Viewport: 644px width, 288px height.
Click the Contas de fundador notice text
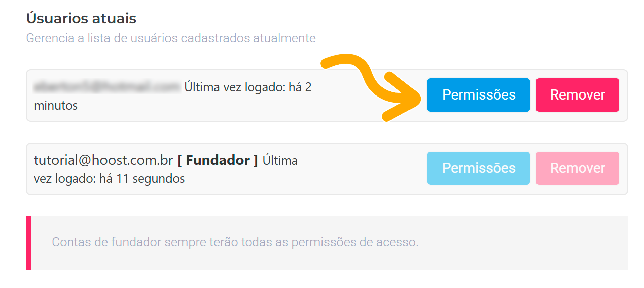235,242
